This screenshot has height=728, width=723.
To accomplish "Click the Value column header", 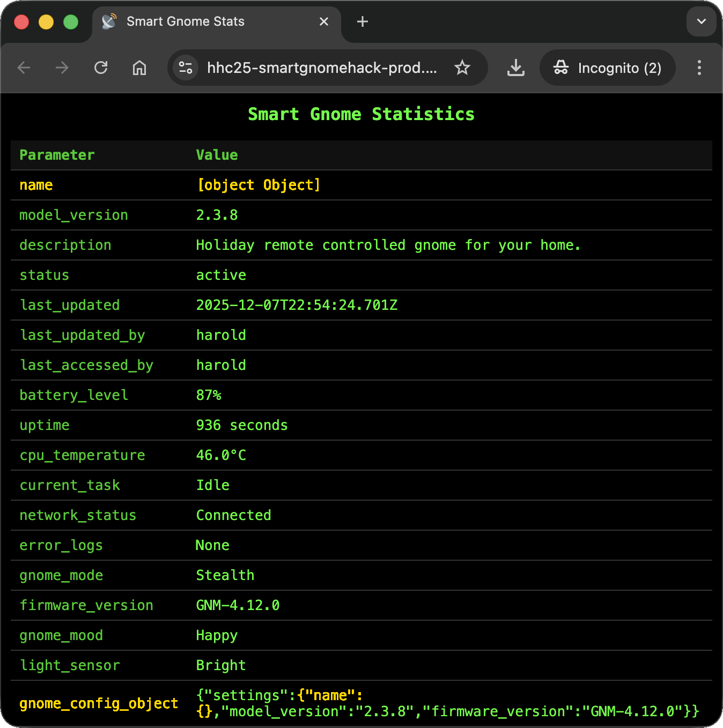I will tap(217, 155).
